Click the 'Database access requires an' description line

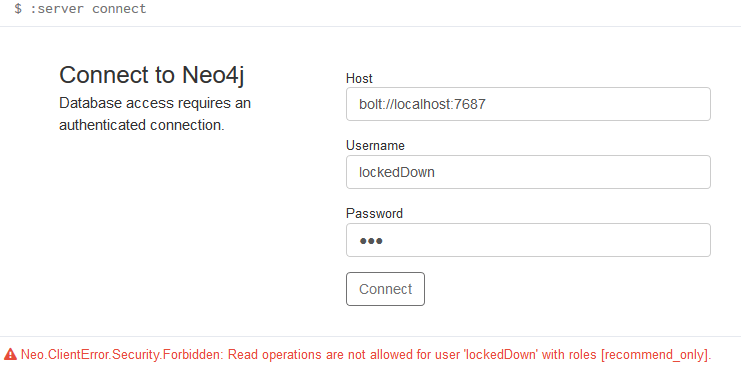pyautogui.click(x=155, y=103)
